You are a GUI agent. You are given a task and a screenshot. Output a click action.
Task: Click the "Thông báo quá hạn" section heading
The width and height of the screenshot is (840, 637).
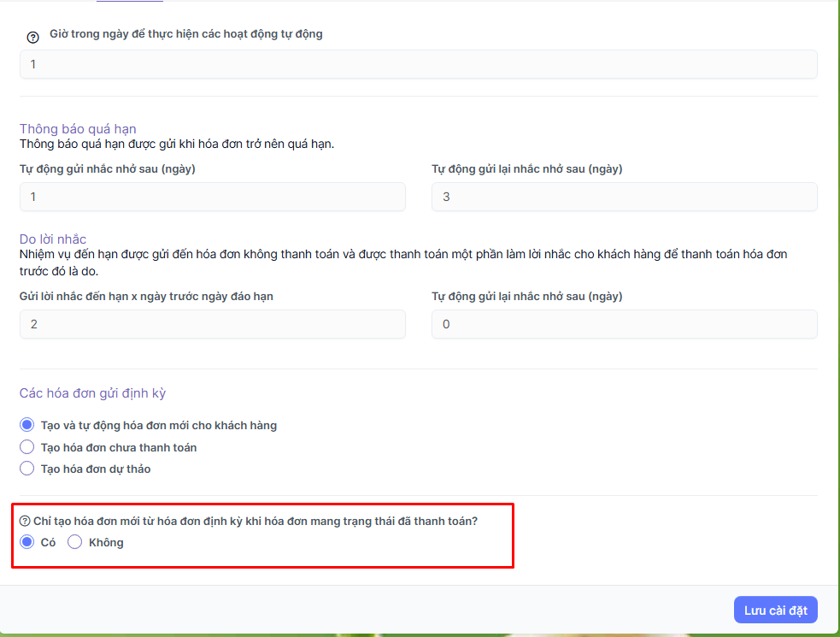coord(78,129)
